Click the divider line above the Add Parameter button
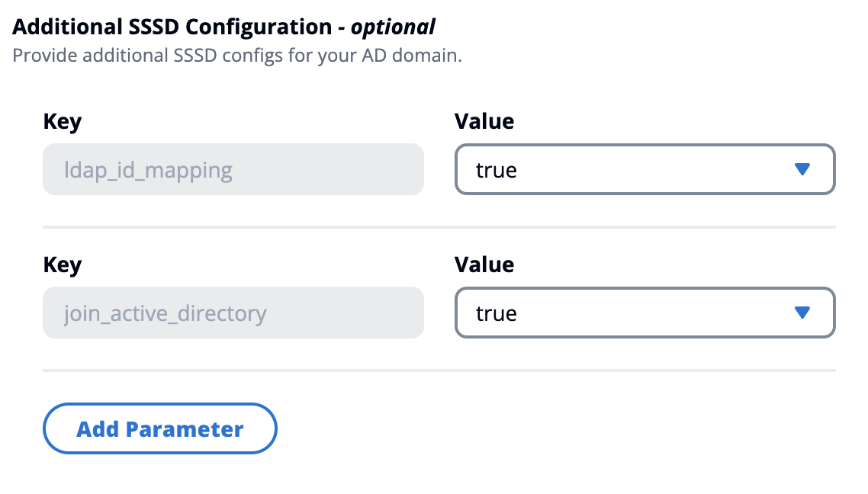The width and height of the screenshot is (868, 494). pos(439,370)
